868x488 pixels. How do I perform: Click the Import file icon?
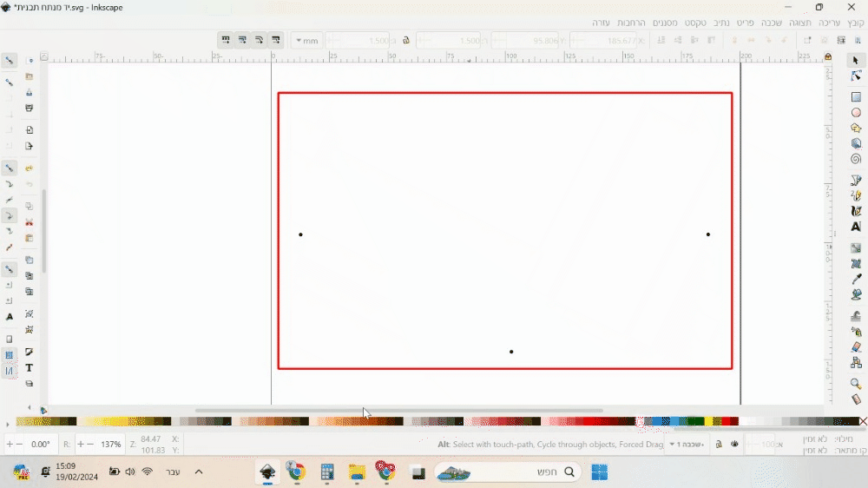coord(30,129)
